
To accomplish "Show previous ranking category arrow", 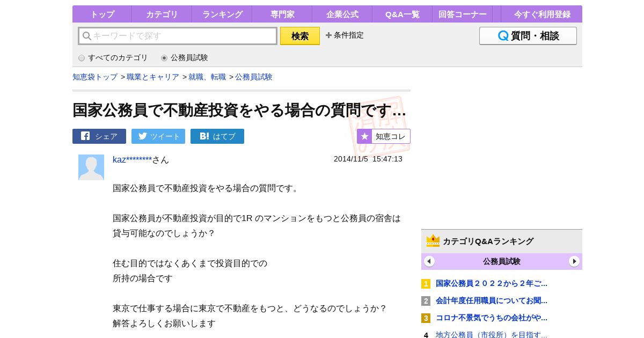I will (x=429, y=261).
